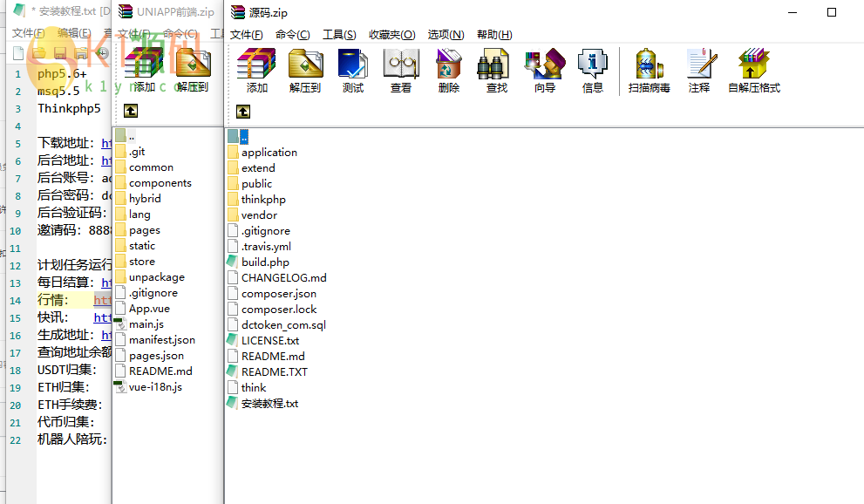Go up one level in UNIAPP前端.zip window
864x504 pixels.
pos(131,111)
